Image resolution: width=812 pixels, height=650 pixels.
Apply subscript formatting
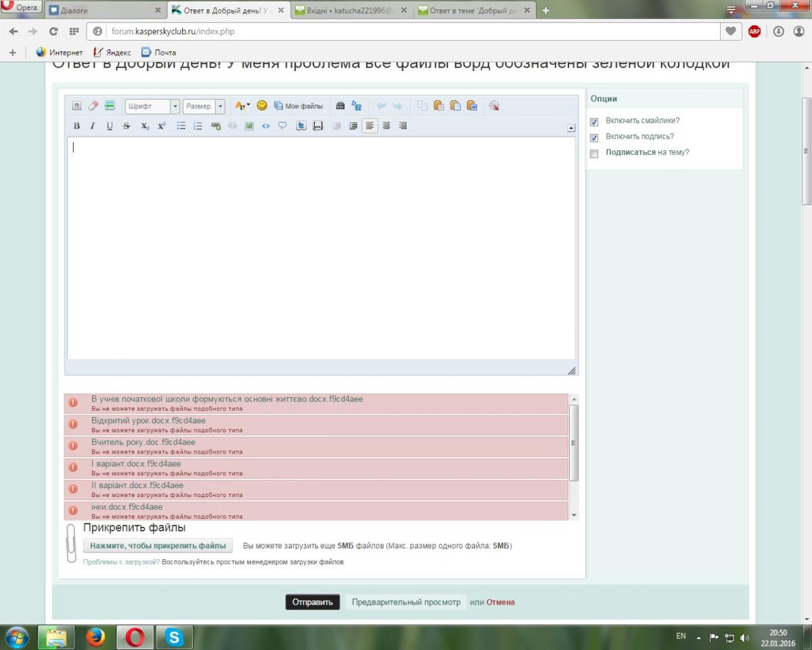click(x=145, y=126)
